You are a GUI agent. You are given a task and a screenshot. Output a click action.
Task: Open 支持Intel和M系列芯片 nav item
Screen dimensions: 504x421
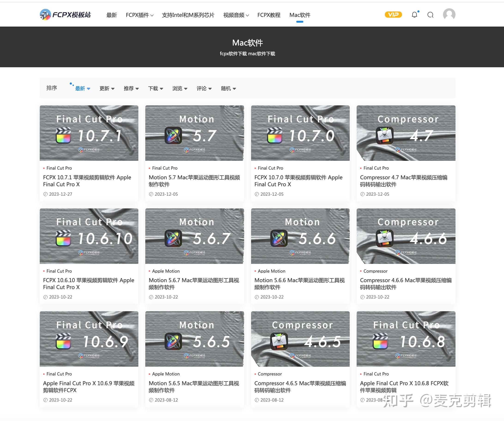188,15
